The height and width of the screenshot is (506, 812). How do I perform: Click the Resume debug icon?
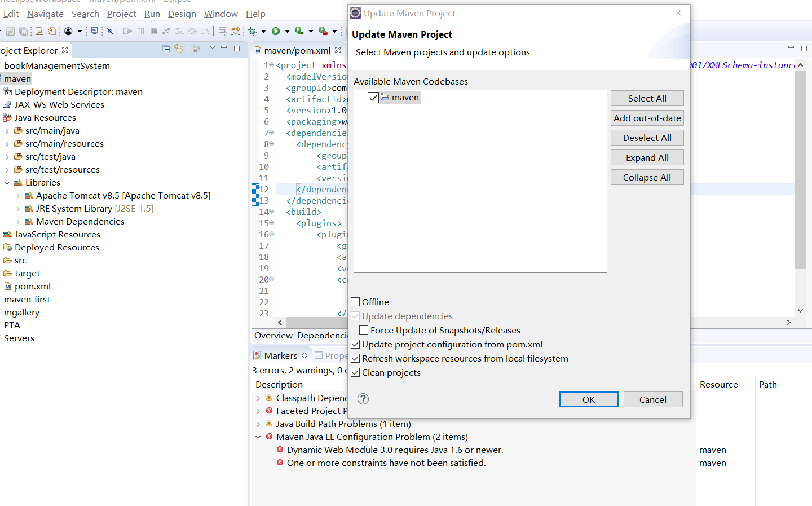coord(127,32)
